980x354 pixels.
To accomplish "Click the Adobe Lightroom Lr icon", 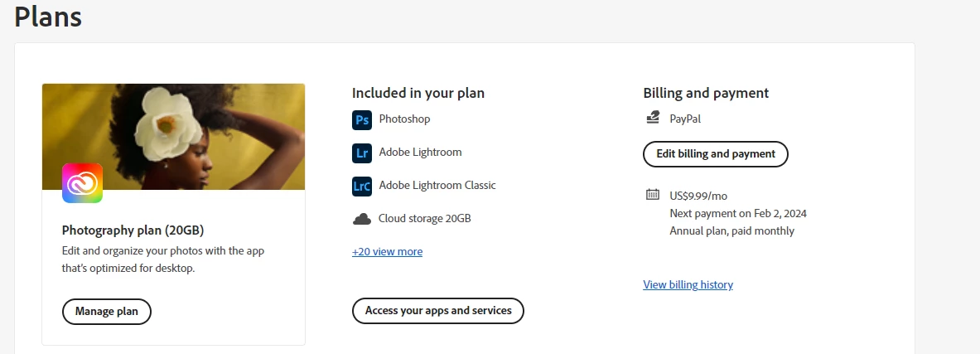I will (362, 153).
